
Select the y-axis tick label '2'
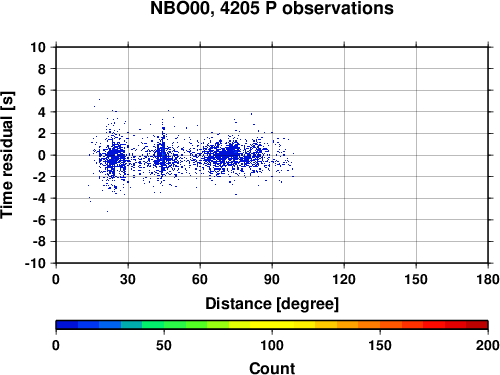(x=42, y=134)
